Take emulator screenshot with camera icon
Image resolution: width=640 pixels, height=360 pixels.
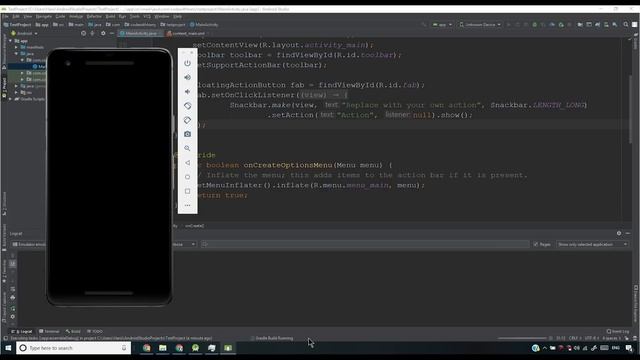(187, 134)
